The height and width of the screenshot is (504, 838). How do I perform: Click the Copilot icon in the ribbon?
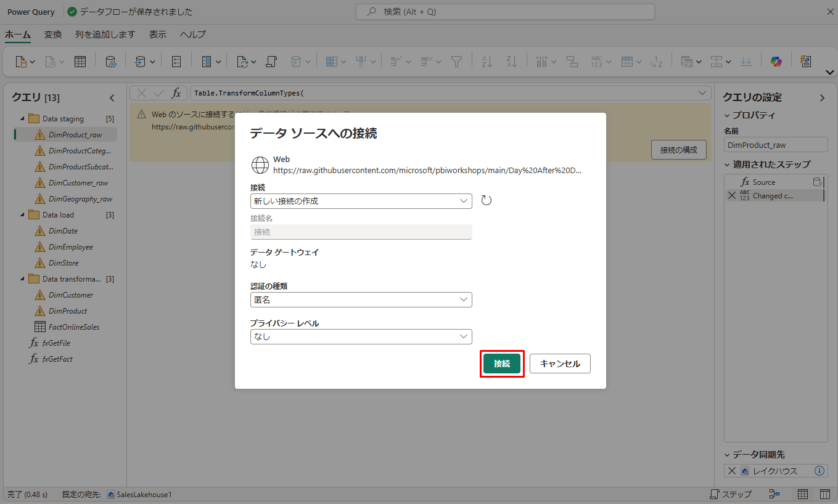click(x=776, y=61)
